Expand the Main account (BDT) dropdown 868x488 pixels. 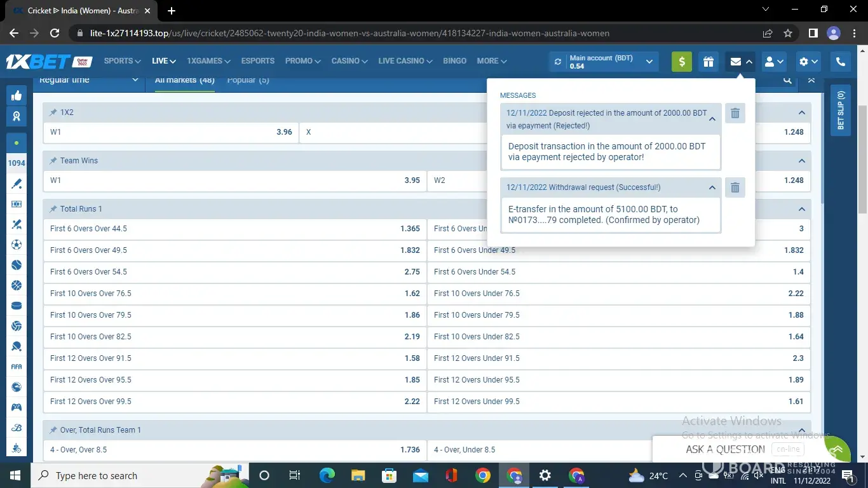pyautogui.click(x=649, y=62)
